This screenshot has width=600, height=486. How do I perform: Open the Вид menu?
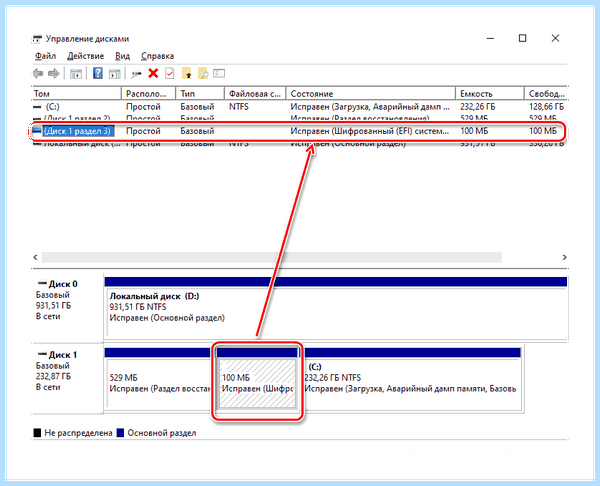point(122,56)
